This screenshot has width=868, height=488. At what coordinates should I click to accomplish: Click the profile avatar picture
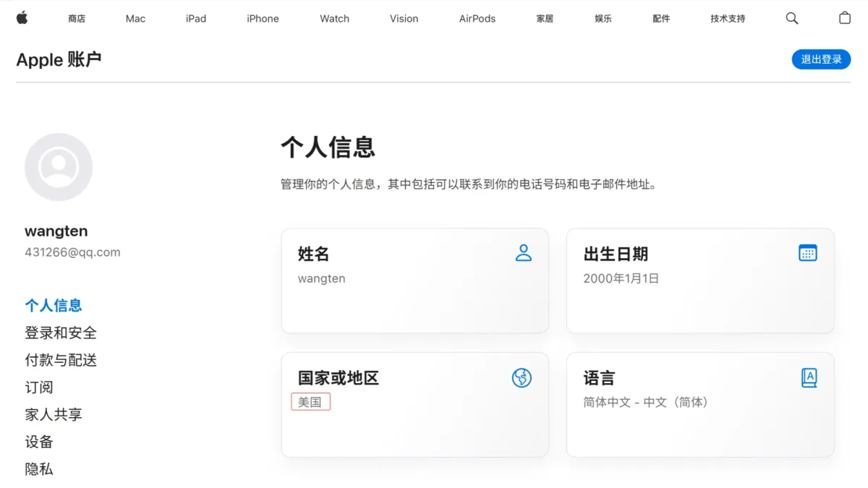click(x=59, y=167)
